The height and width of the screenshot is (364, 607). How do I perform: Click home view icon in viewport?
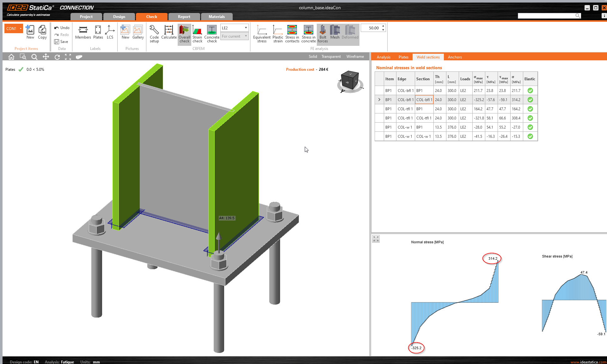[x=11, y=57]
